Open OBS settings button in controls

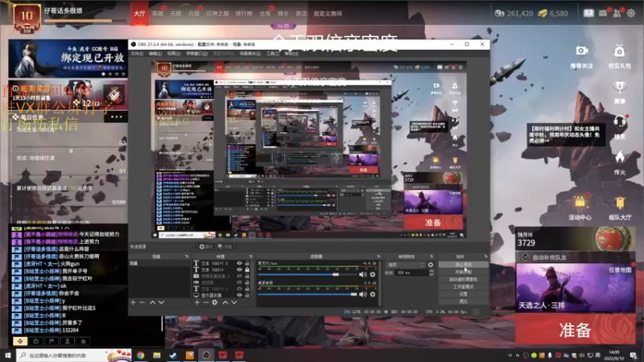coord(464,294)
